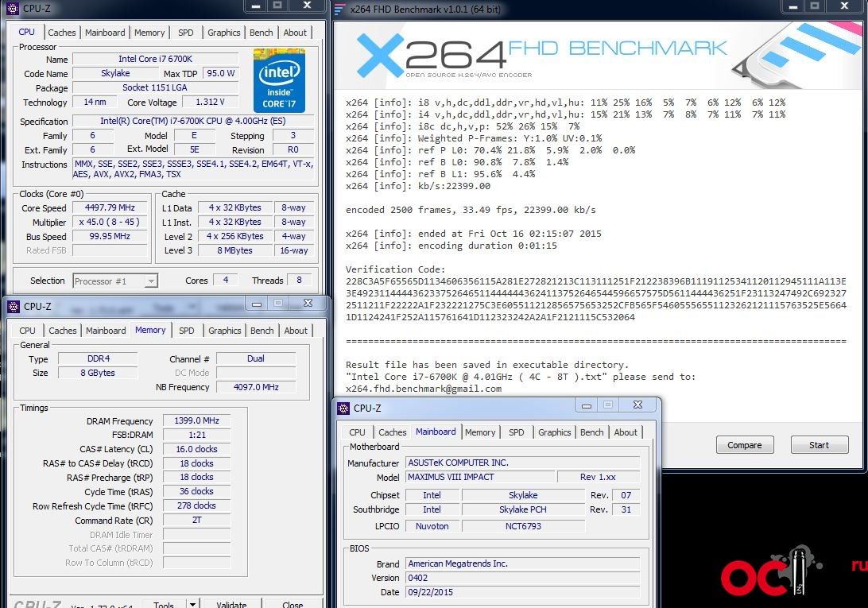Open About tab in top CPU-Z window
Image resolution: width=868 pixels, height=608 pixels.
click(295, 33)
